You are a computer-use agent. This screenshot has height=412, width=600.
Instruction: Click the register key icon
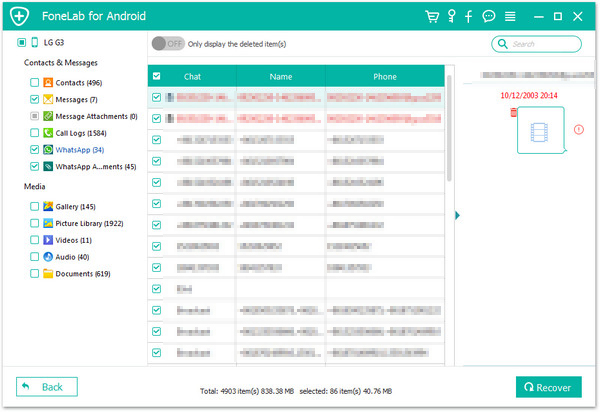(452, 16)
